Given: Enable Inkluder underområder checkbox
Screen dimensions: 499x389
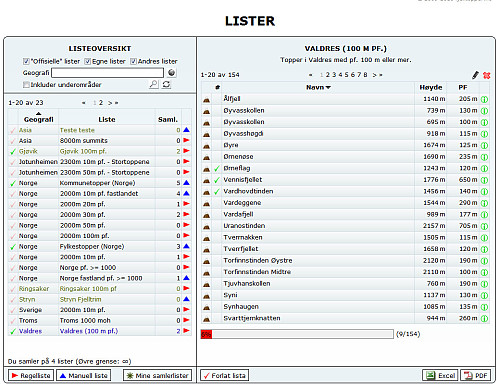Looking at the screenshot, I should [26, 85].
